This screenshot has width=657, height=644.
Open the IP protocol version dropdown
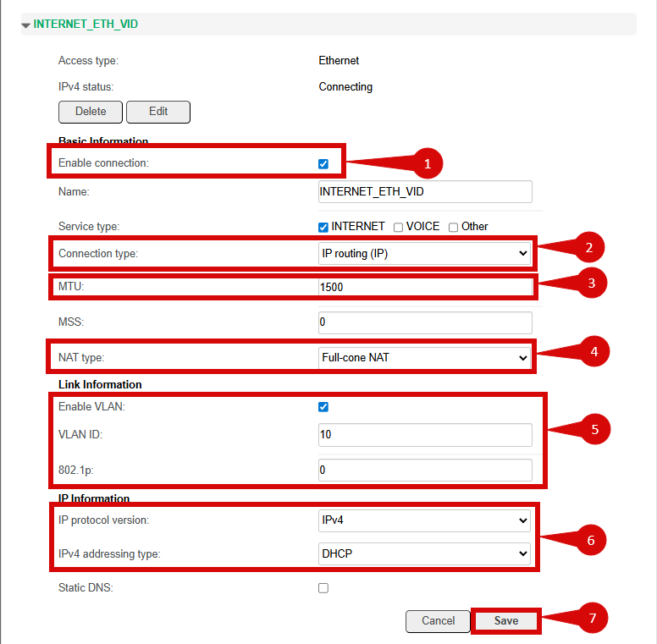pos(425,520)
